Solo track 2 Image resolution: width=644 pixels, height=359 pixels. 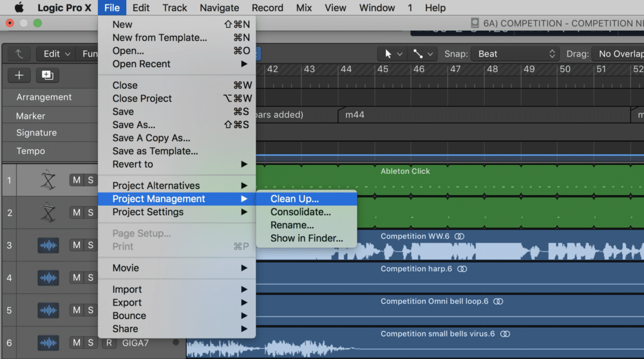(90, 212)
